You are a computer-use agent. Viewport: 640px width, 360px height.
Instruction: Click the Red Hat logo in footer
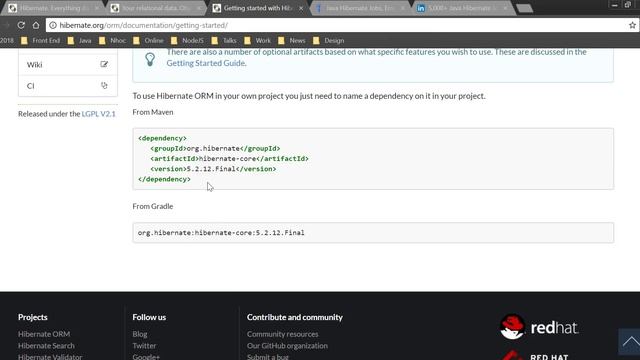(539, 327)
